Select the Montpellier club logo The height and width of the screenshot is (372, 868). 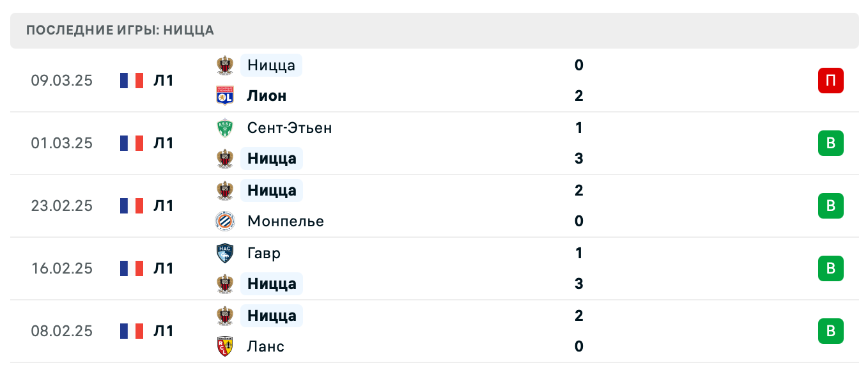click(224, 222)
